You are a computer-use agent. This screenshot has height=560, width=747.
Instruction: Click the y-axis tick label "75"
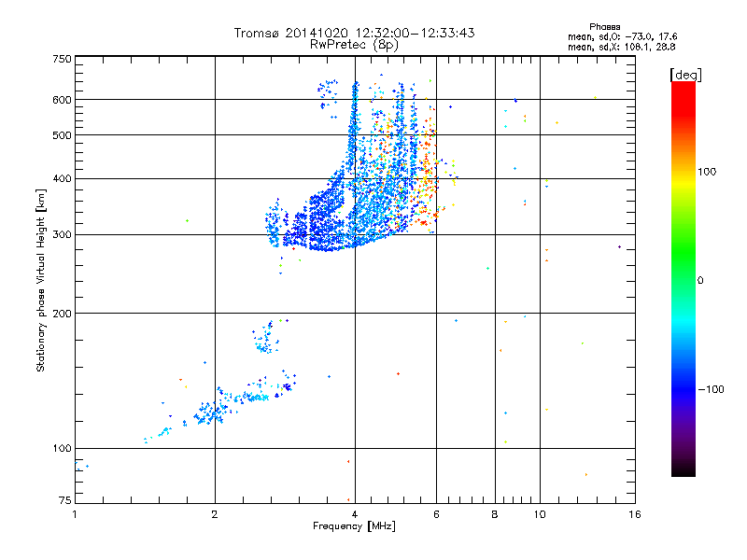[65, 500]
